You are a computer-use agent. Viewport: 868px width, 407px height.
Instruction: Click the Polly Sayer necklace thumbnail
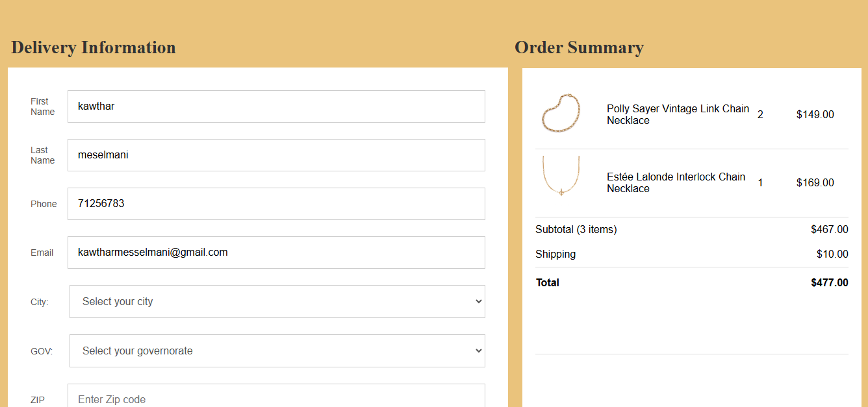pos(560,114)
